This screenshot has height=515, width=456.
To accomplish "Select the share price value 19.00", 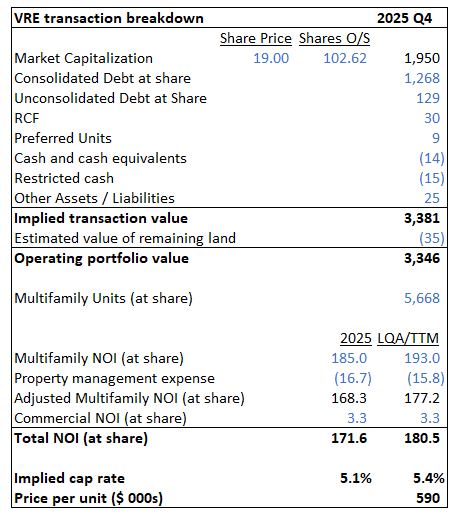I will 271,58.
